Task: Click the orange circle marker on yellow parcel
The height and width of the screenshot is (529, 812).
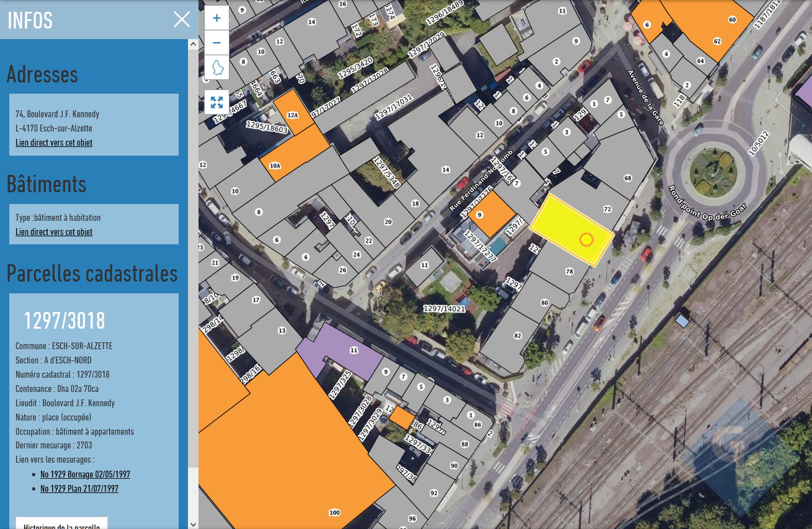Action: [x=586, y=240]
